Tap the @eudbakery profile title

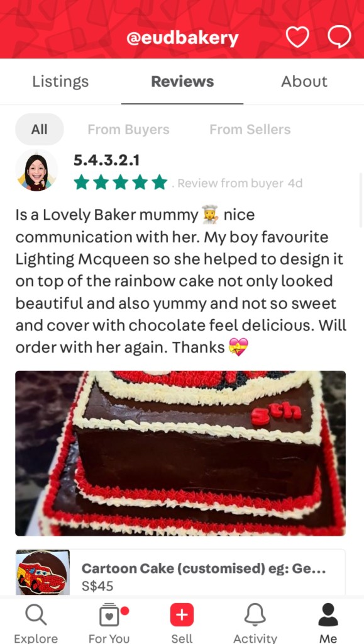point(182,38)
